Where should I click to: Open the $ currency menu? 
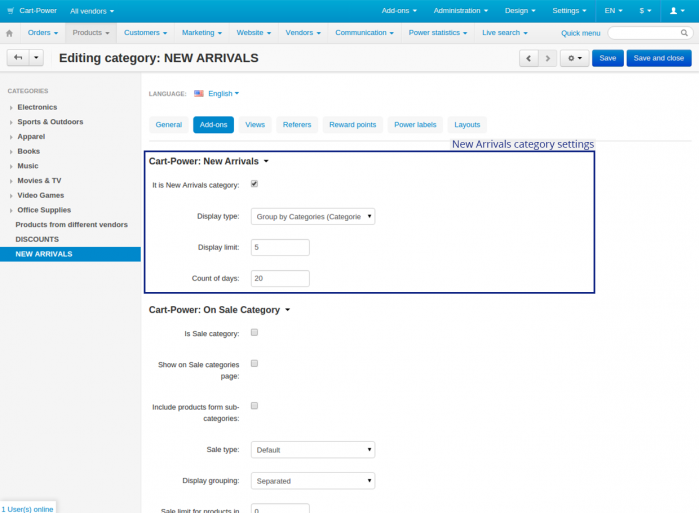(645, 11)
